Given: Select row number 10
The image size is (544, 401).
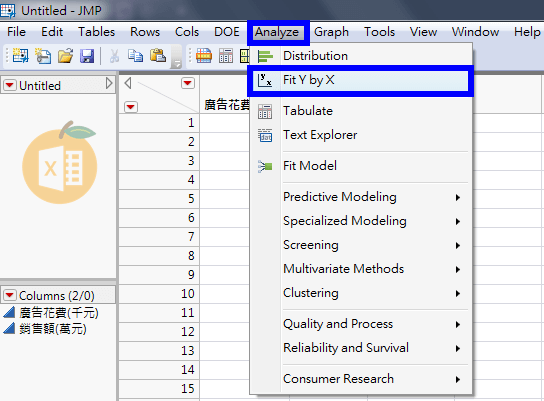Looking at the screenshot, I should (159, 294).
